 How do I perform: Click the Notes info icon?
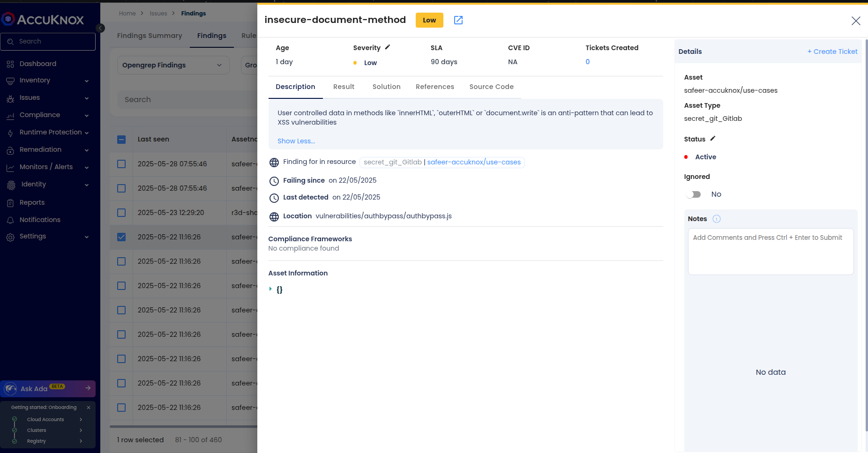(x=717, y=219)
